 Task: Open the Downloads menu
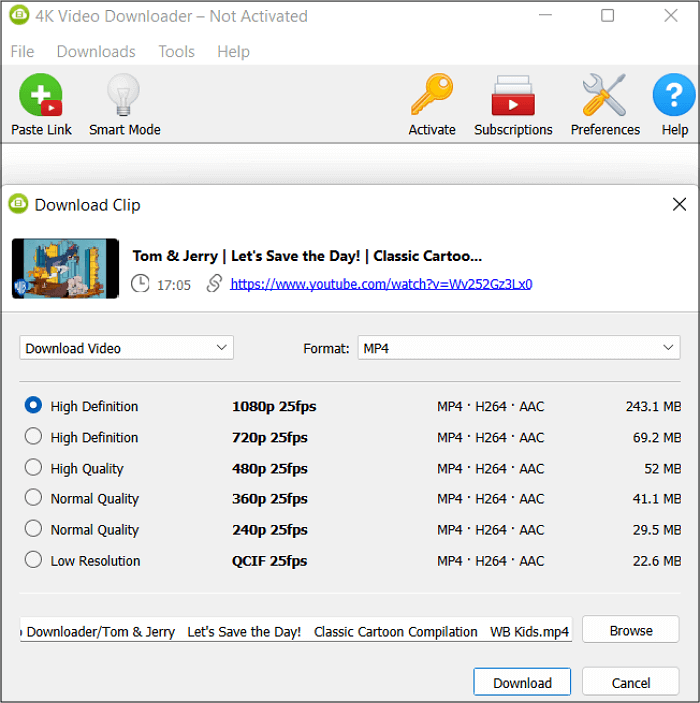point(96,52)
